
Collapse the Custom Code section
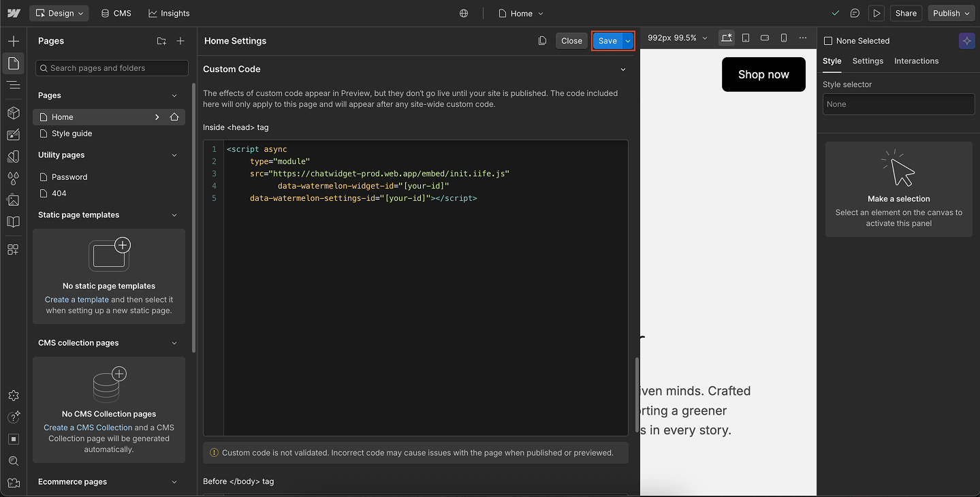[622, 69]
